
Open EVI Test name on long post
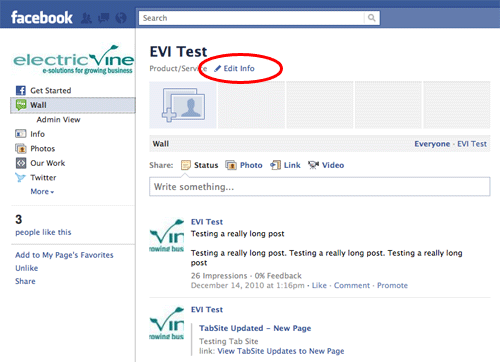[207, 222]
